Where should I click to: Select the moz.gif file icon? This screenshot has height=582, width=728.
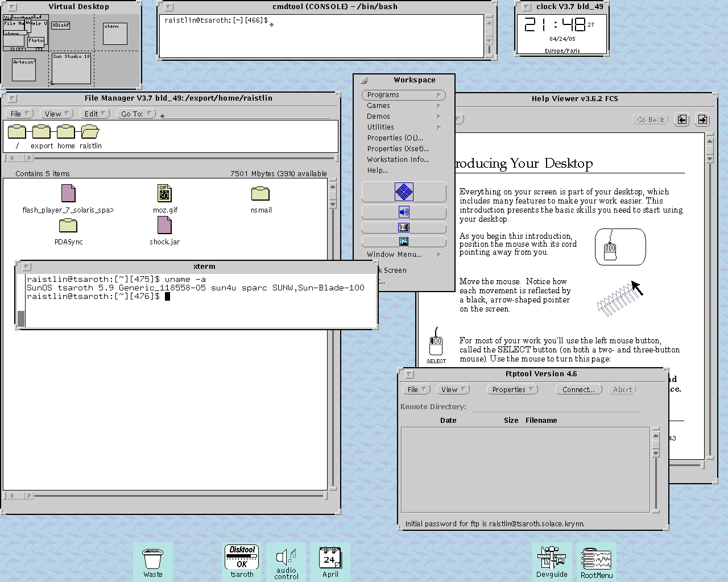point(164,194)
